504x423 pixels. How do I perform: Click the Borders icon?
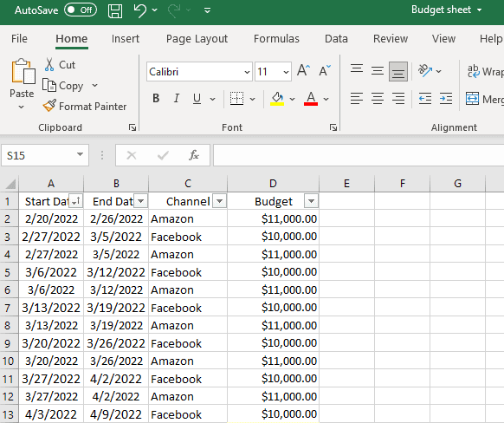[237, 99]
